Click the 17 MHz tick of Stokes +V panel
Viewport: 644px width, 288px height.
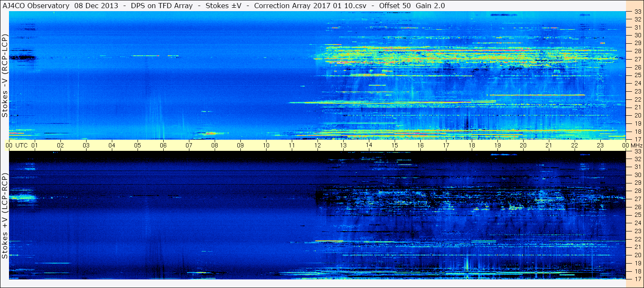coord(637,279)
